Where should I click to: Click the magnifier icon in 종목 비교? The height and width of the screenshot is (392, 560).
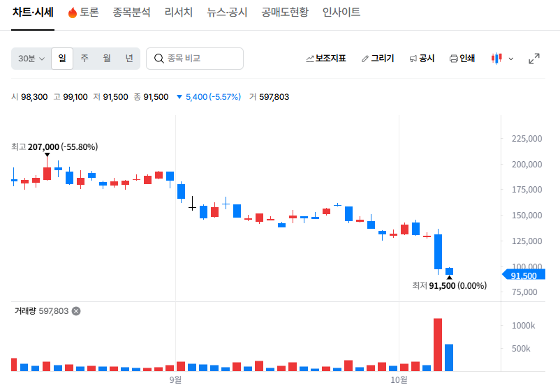pos(159,59)
